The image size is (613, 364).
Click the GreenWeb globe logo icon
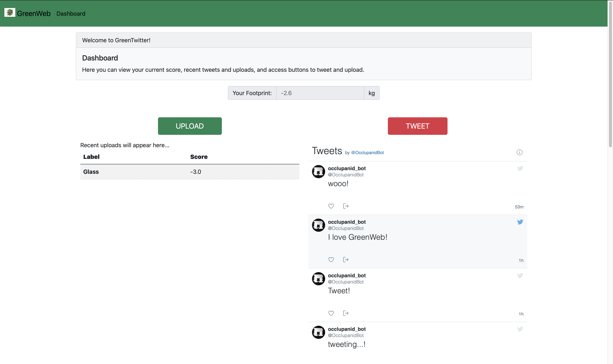coord(10,13)
